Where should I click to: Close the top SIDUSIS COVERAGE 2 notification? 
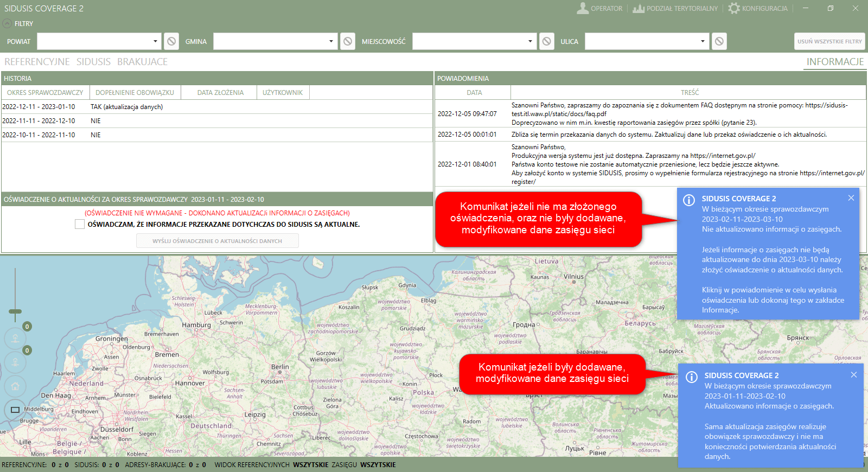click(x=851, y=198)
